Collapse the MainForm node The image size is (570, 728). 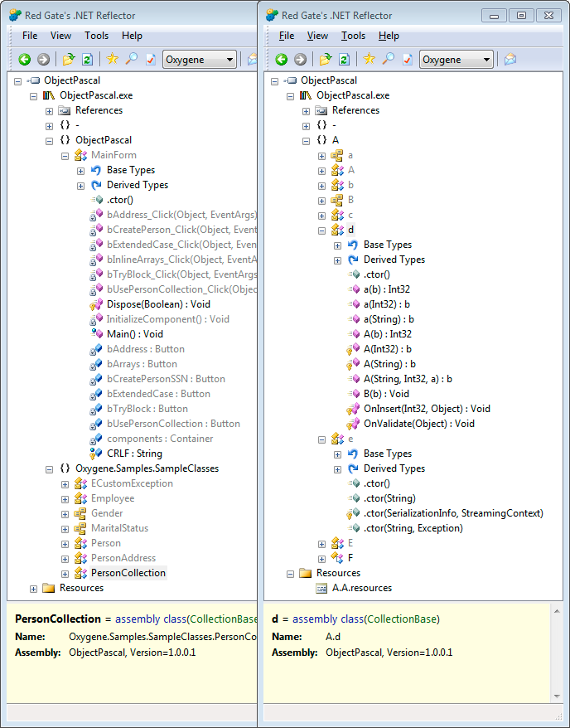coord(65,157)
